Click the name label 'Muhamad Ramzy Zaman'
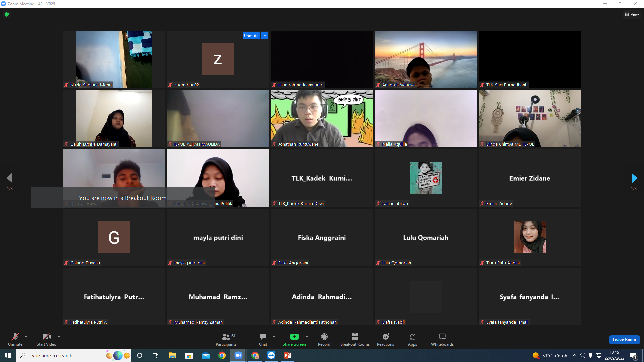The image size is (644, 362). 199,322
